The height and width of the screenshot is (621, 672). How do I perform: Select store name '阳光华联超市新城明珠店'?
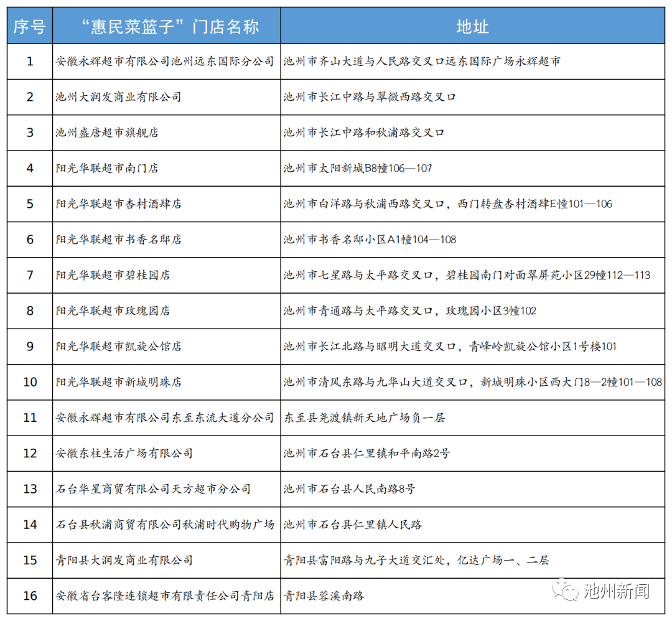[x=118, y=381]
